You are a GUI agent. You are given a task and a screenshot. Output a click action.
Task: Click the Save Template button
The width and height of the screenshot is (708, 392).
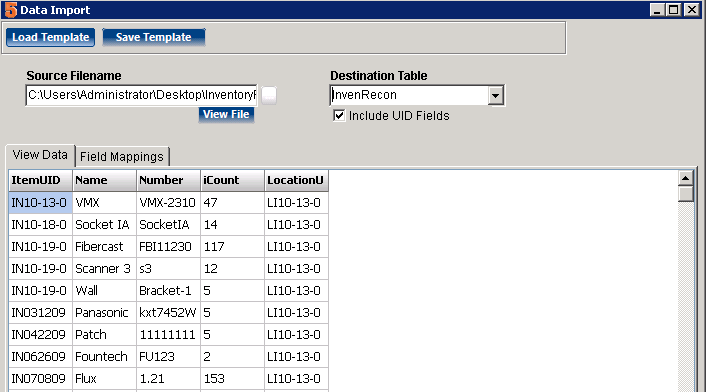coord(154,37)
